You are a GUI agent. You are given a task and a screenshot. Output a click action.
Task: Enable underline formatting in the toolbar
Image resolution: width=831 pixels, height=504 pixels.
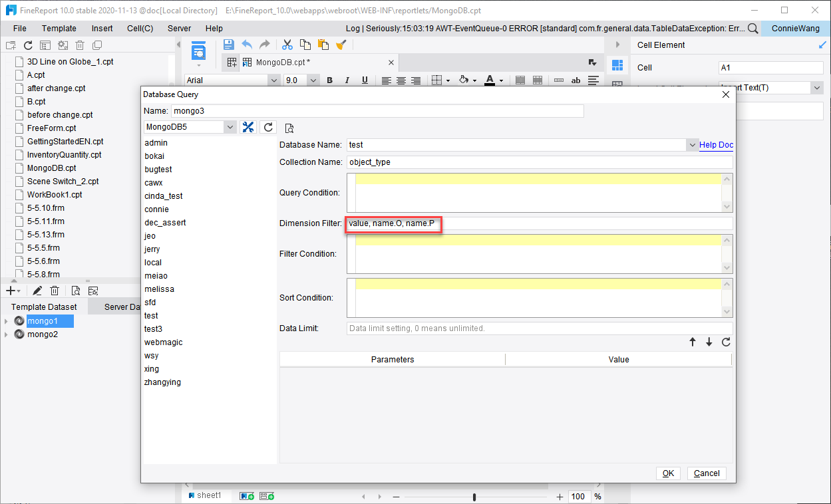click(x=365, y=80)
